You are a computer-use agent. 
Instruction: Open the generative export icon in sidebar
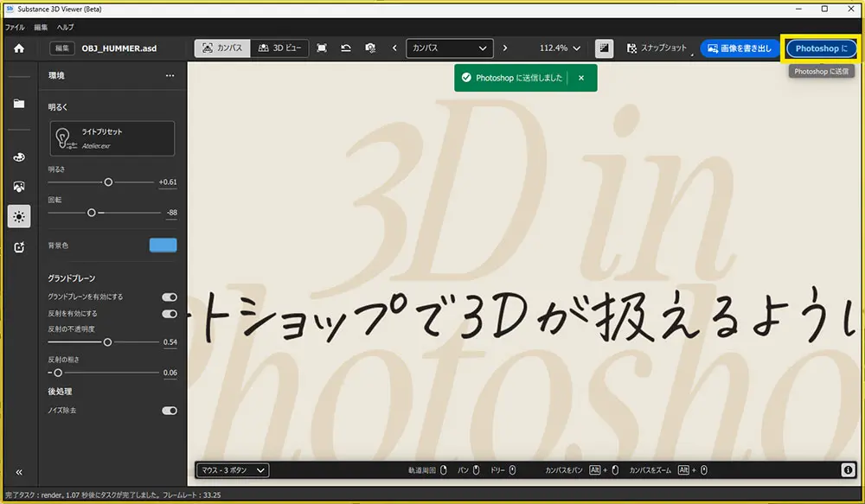[x=19, y=247]
